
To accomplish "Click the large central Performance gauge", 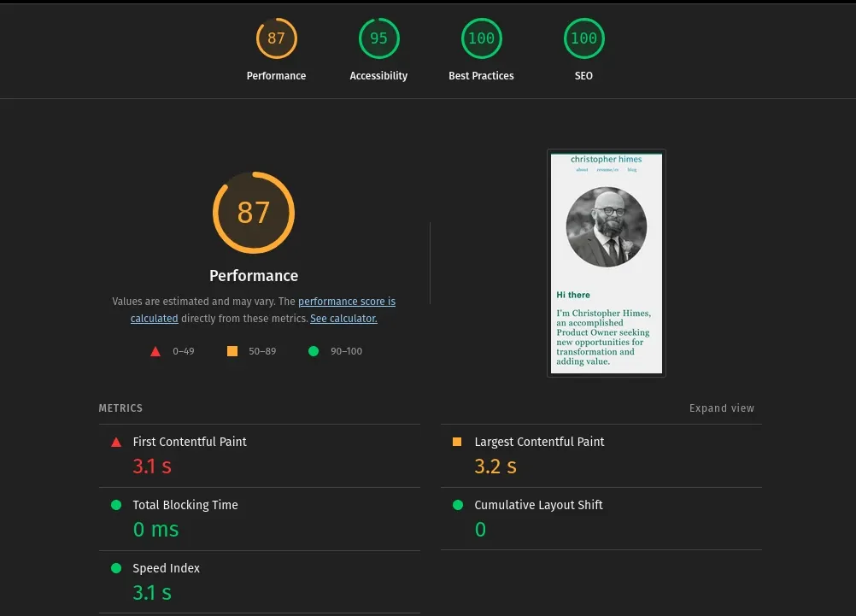I will tap(254, 212).
